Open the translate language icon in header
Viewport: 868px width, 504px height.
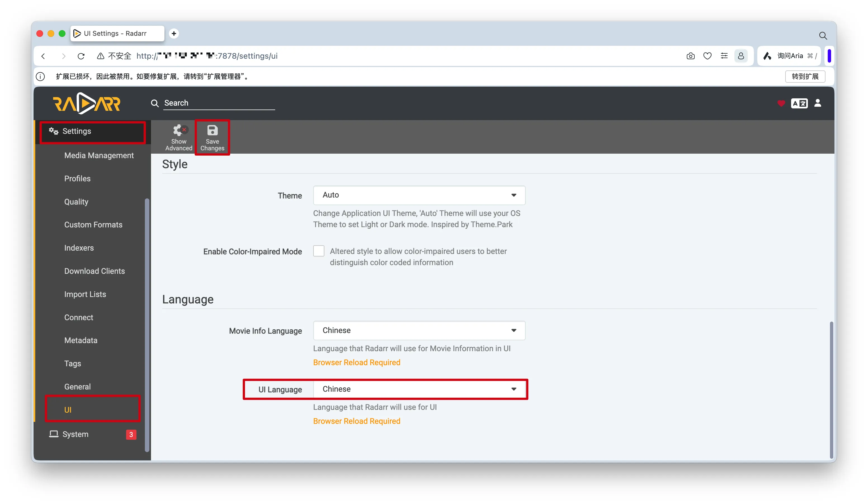[x=799, y=103]
